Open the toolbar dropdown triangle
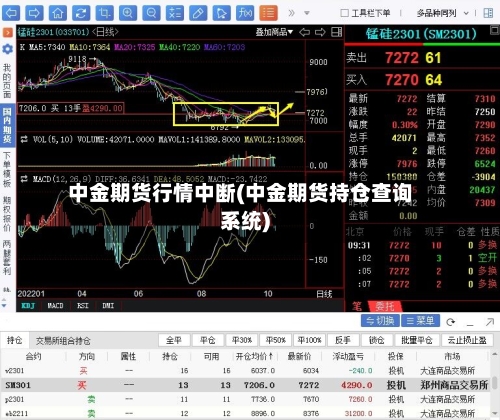The height and width of the screenshot is (420, 500). pyautogui.click(x=307, y=13)
